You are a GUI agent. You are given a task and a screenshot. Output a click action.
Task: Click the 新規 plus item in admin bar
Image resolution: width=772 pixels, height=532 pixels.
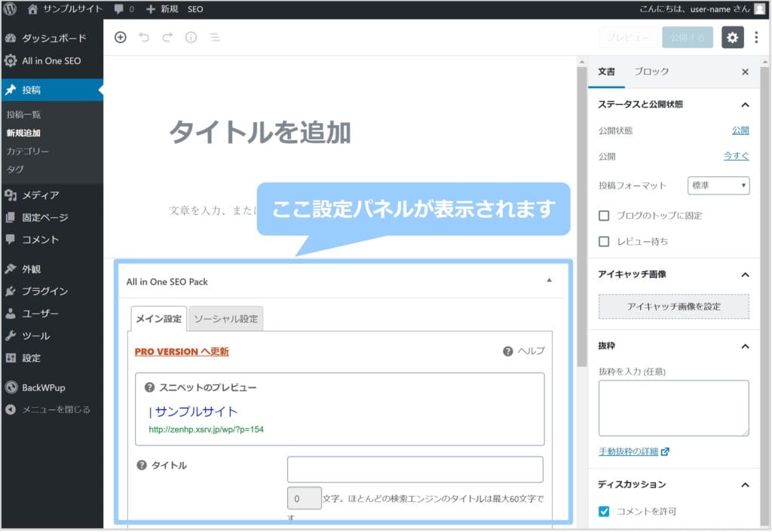pos(162,9)
